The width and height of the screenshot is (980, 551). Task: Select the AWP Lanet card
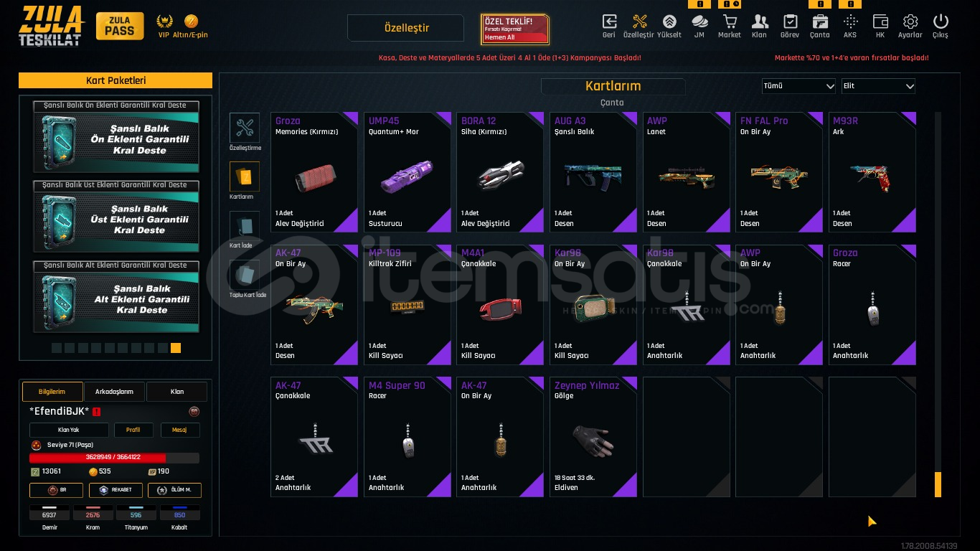tap(686, 172)
